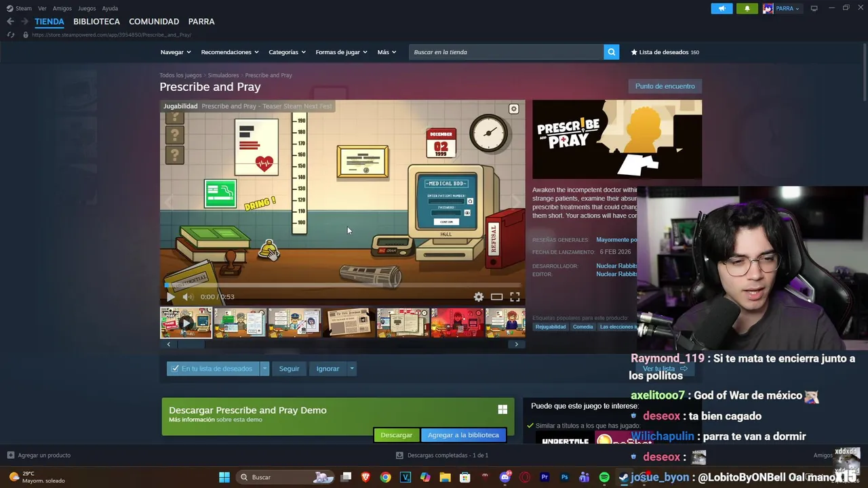The width and height of the screenshot is (868, 488).
Task: Open File Explorer from taskbar
Action: [x=445, y=477]
